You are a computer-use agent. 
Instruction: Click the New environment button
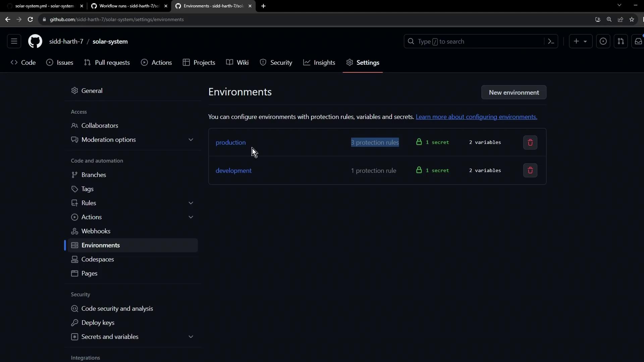tap(514, 93)
